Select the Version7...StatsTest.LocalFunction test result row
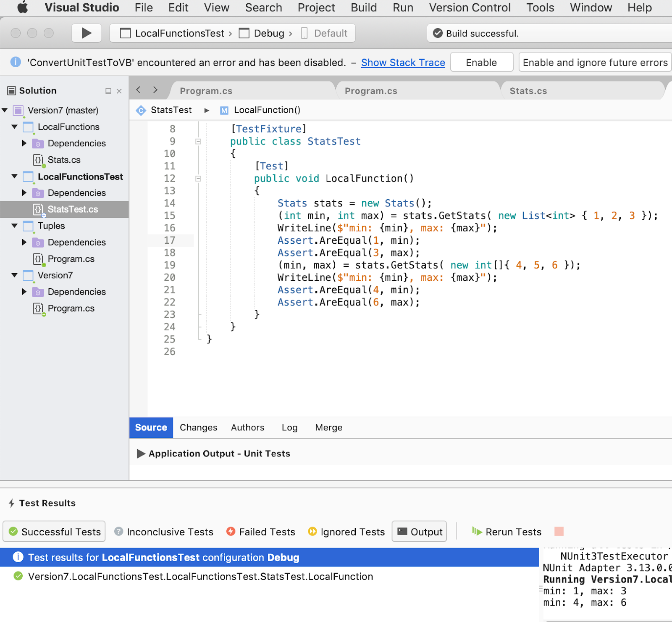This screenshot has width=672, height=622. tap(269, 576)
